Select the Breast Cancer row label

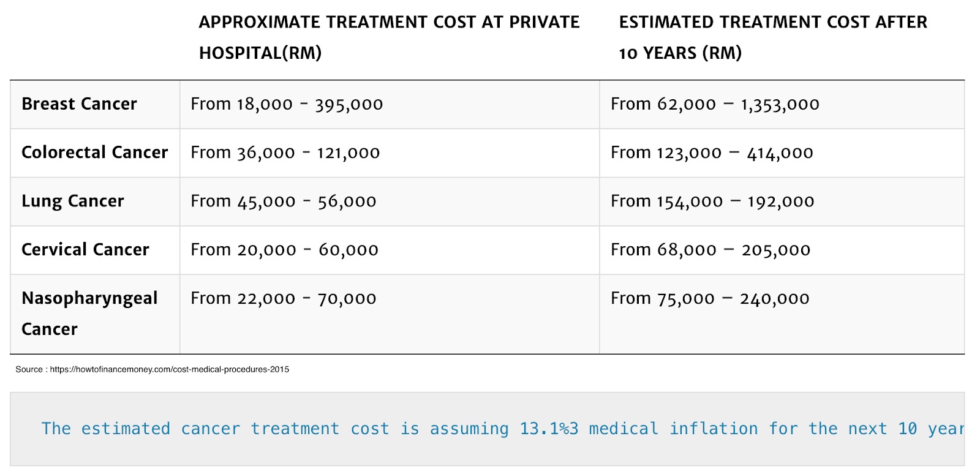pyautogui.click(x=79, y=104)
